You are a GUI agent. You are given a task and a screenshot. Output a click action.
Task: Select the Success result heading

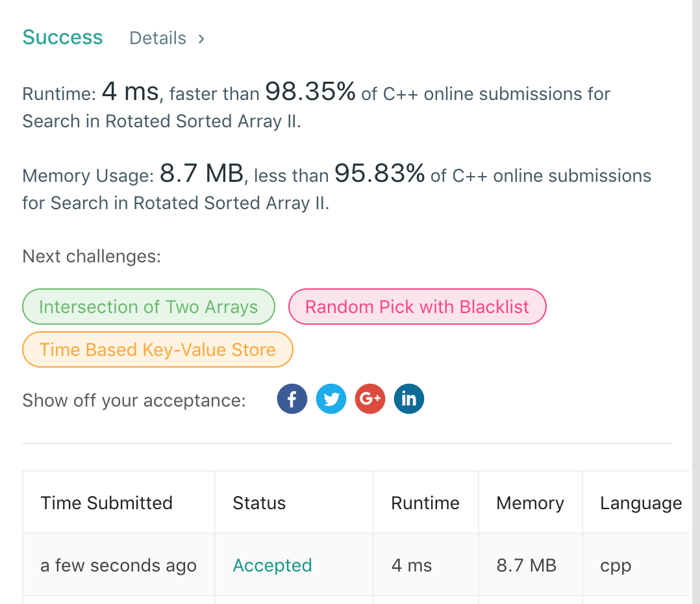[x=62, y=37]
